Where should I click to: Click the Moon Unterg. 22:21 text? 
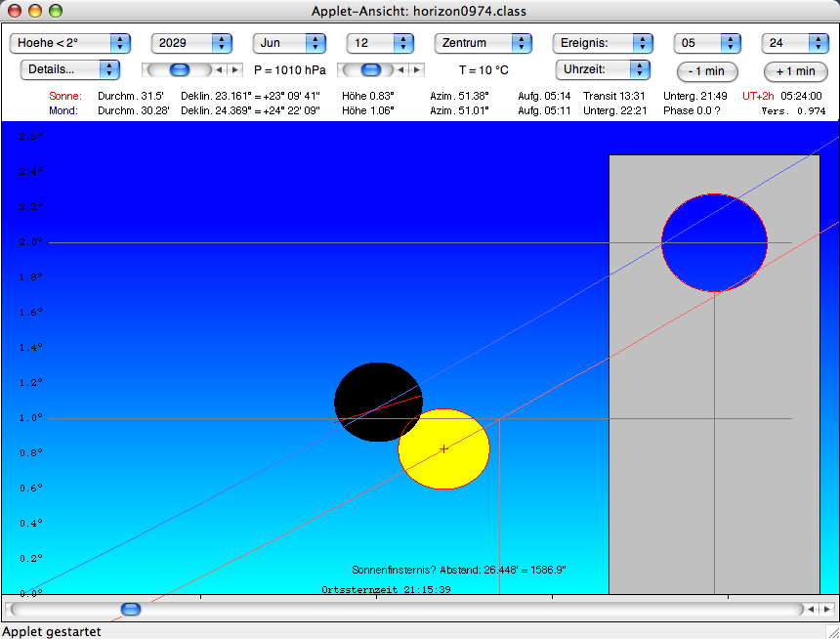click(615, 110)
